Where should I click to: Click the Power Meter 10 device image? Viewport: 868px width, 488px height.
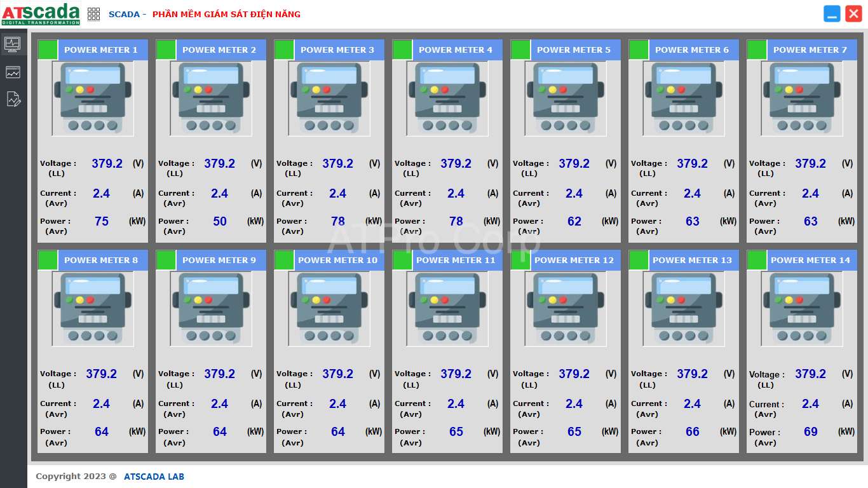329,309
